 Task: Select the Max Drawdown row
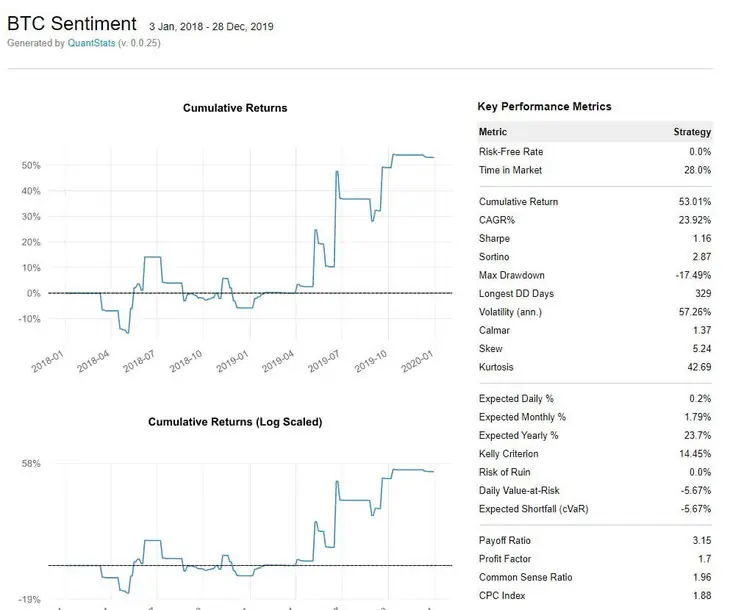594,275
